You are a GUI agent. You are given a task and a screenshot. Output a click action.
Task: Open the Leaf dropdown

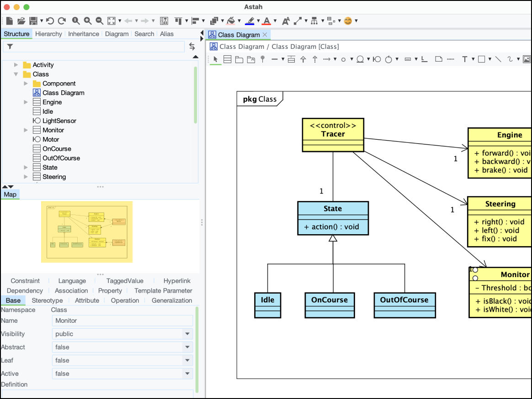click(x=187, y=360)
